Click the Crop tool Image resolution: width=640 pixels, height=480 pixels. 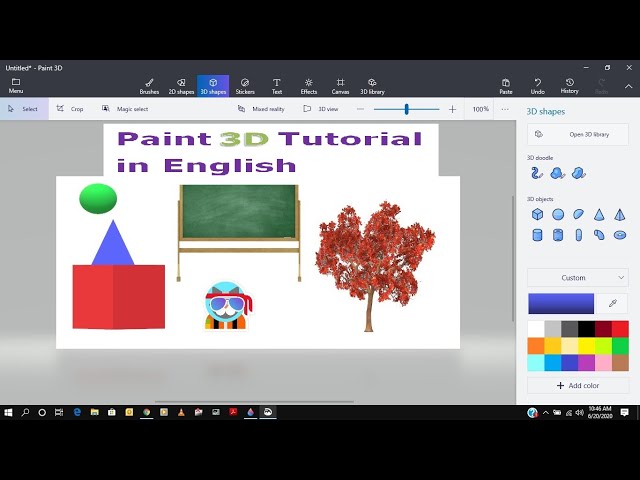pyautogui.click(x=70, y=109)
